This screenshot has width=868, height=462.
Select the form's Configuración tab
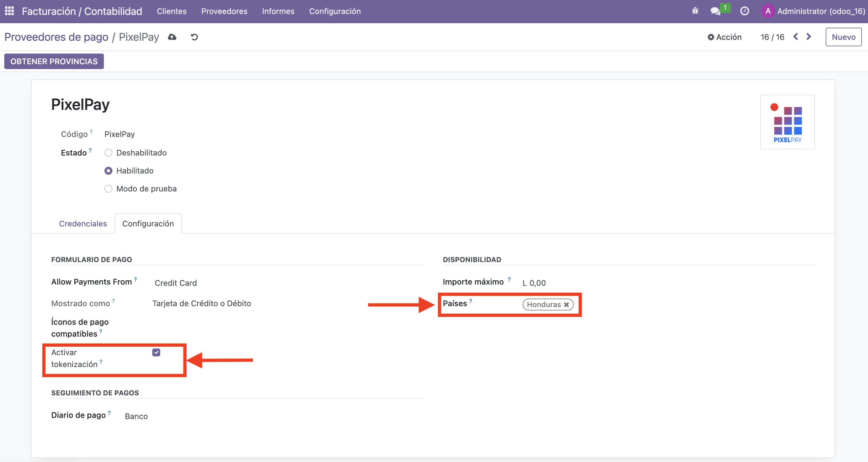coord(148,224)
